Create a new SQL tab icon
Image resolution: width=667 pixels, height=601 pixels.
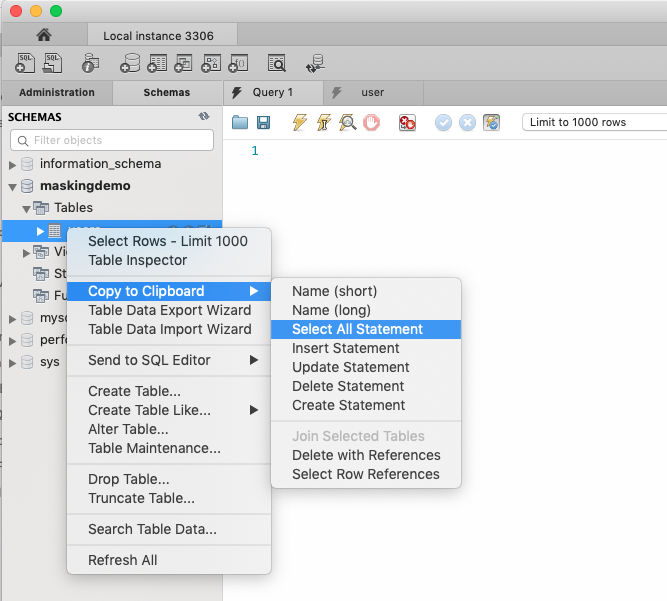click(x=25, y=63)
